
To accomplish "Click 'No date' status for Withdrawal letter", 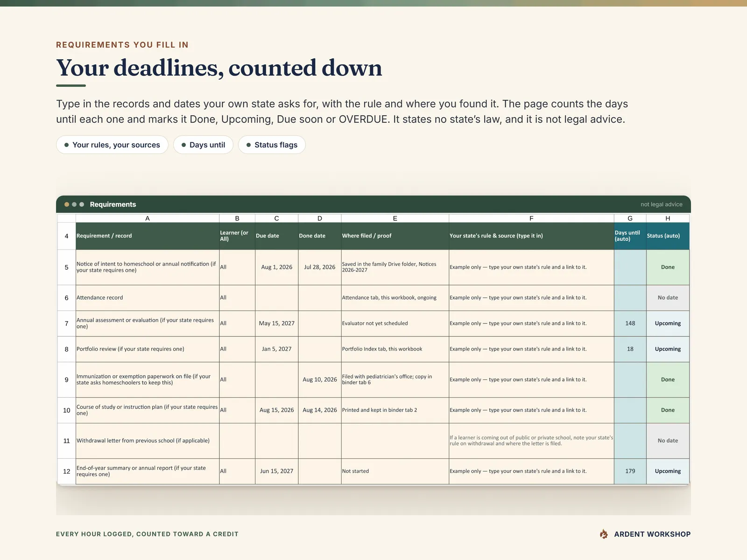I will point(668,441).
